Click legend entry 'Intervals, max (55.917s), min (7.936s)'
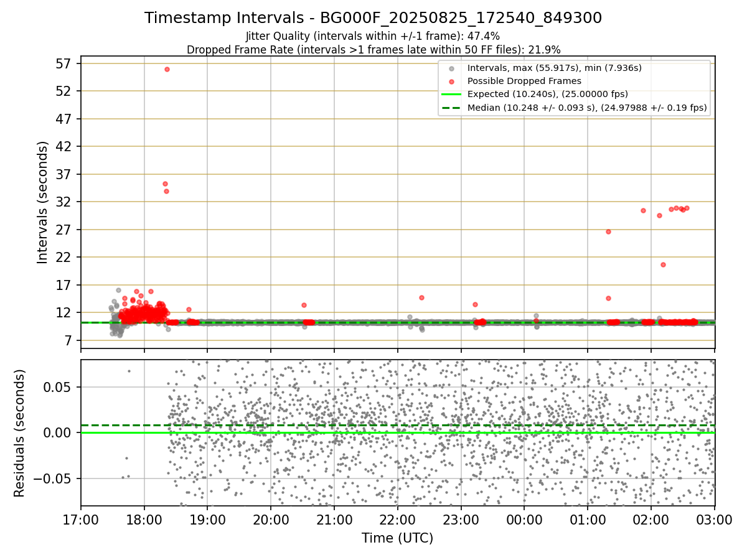 point(554,68)
